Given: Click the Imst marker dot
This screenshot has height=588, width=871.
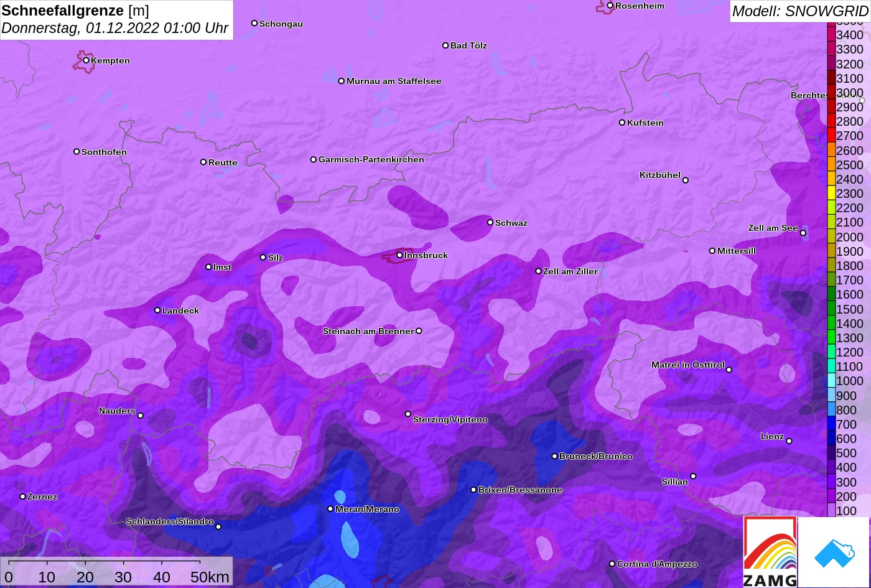Looking at the screenshot, I should [x=208, y=267].
